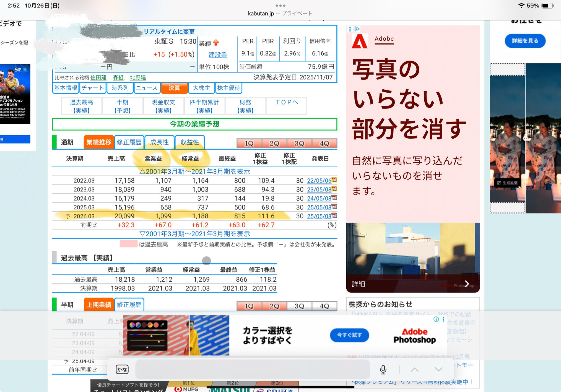Toggle the 3Q button in 半期 section
This screenshot has width=561, height=392.
point(299,306)
